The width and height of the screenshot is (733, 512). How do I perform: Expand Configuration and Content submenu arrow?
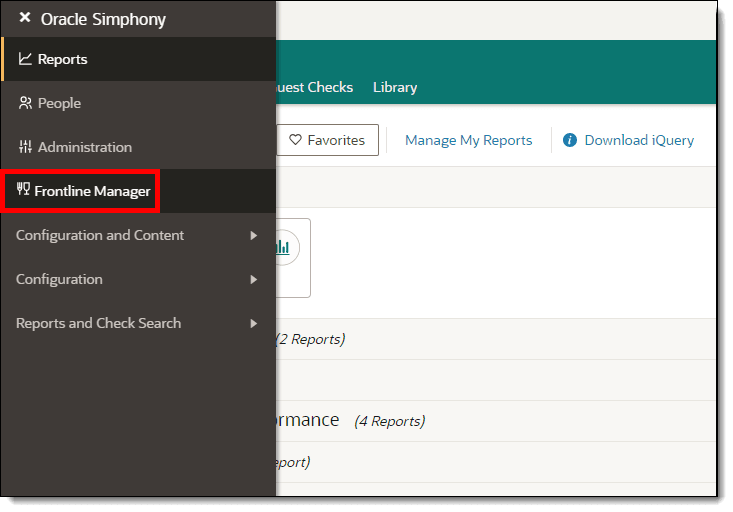coord(254,236)
